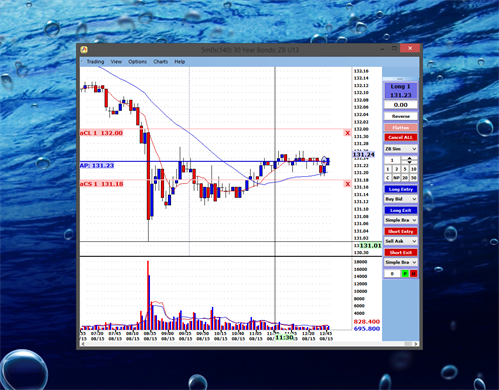Click the red N button
The image size is (499, 390).
pyautogui.click(x=413, y=274)
